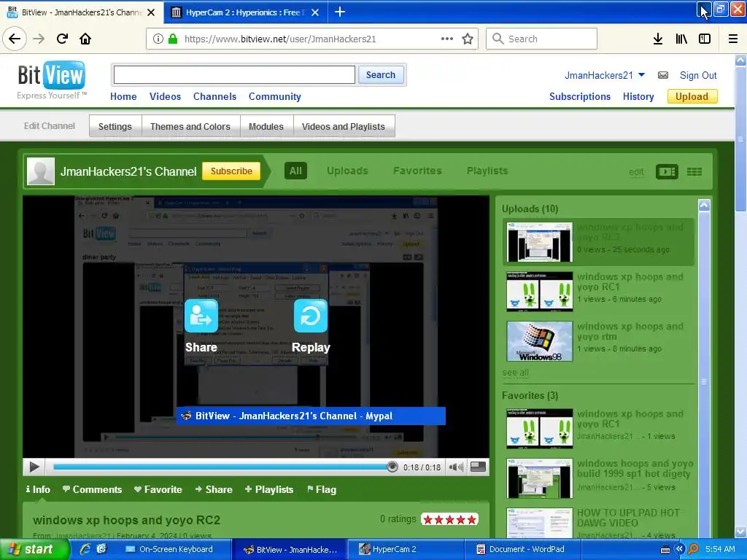Click Favorite below the video
This screenshot has height=560, width=747.
pyautogui.click(x=158, y=489)
